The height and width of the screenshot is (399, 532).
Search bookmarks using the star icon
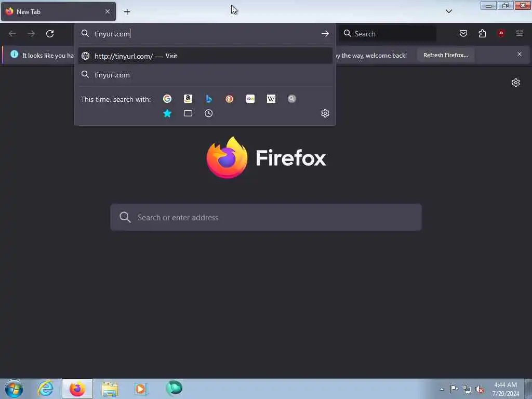click(167, 113)
